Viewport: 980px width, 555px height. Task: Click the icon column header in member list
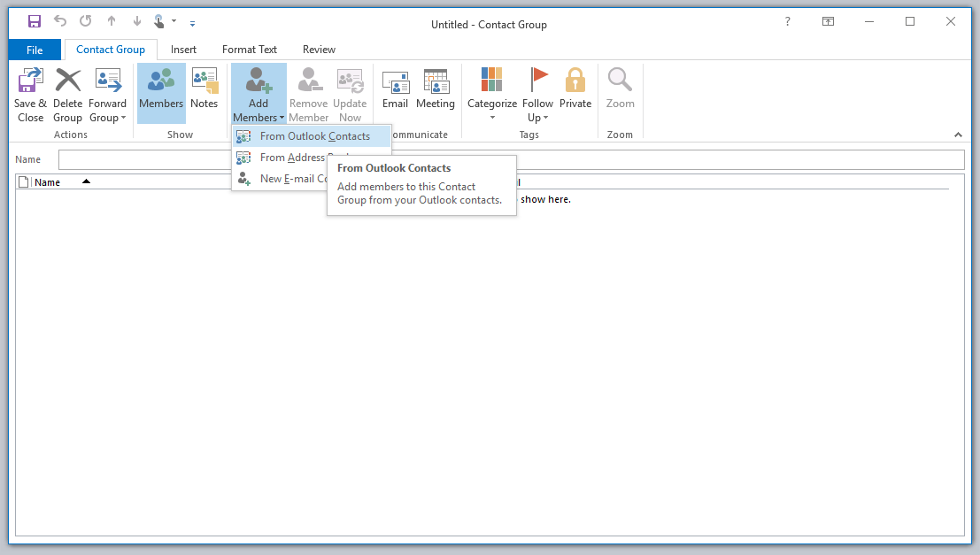point(24,181)
